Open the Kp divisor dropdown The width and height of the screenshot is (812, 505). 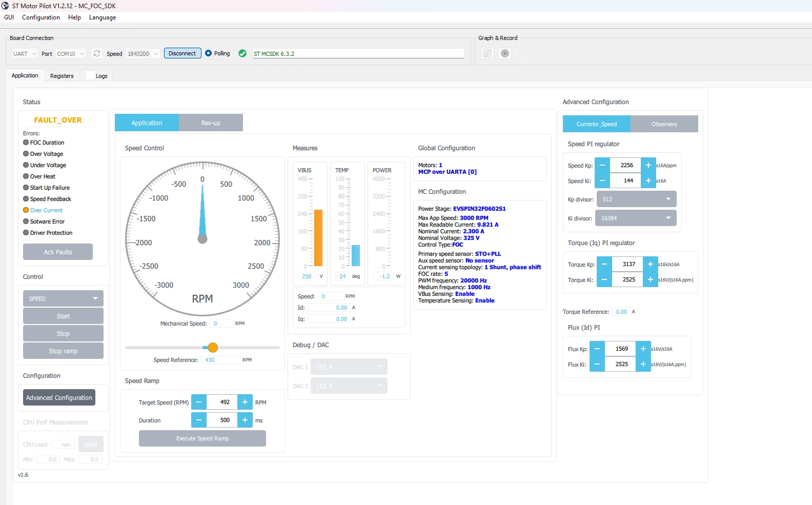[x=636, y=199]
